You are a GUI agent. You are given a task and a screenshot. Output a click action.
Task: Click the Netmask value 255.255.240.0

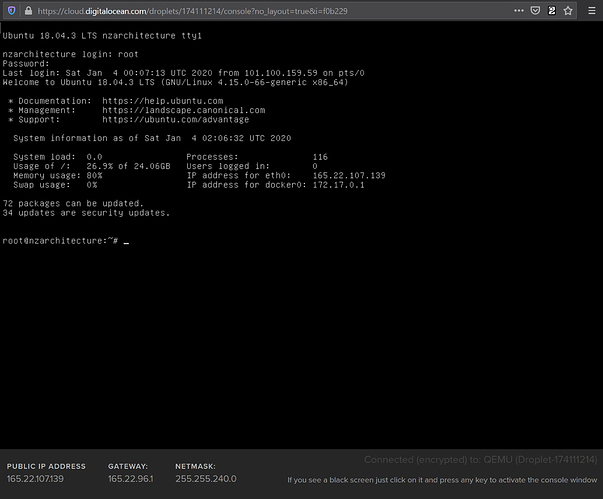(206, 479)
